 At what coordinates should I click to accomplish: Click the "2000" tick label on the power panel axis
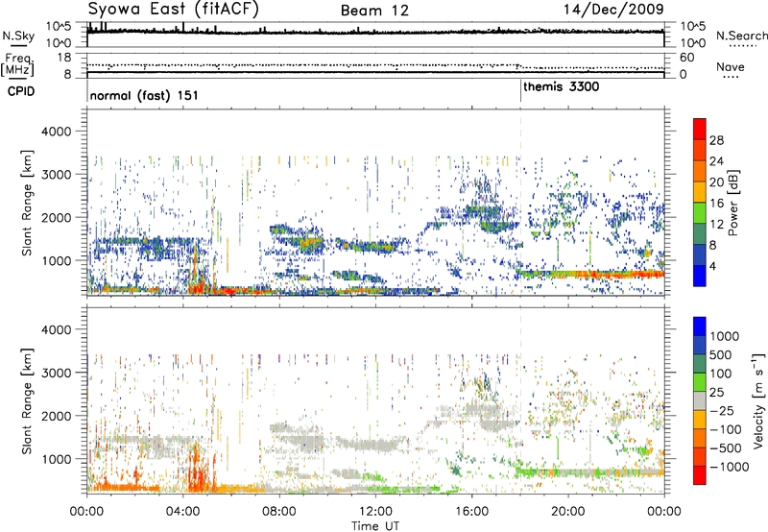[57, 217]
